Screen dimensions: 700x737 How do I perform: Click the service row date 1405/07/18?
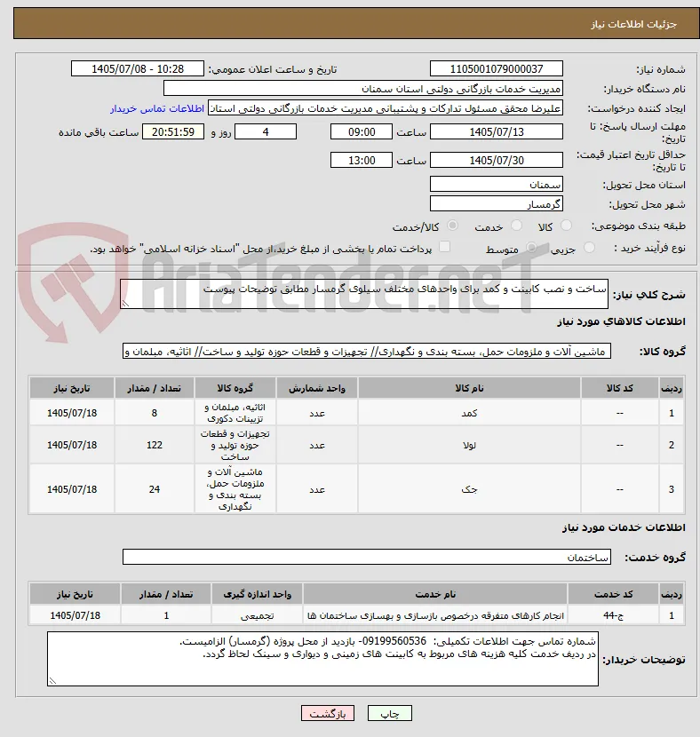point(76,615)
